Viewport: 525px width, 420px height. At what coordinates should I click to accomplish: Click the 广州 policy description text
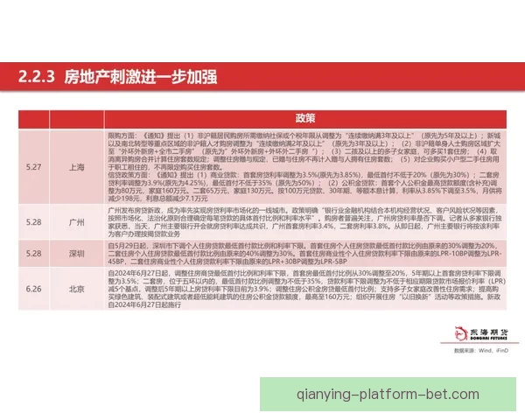[304, 222]
